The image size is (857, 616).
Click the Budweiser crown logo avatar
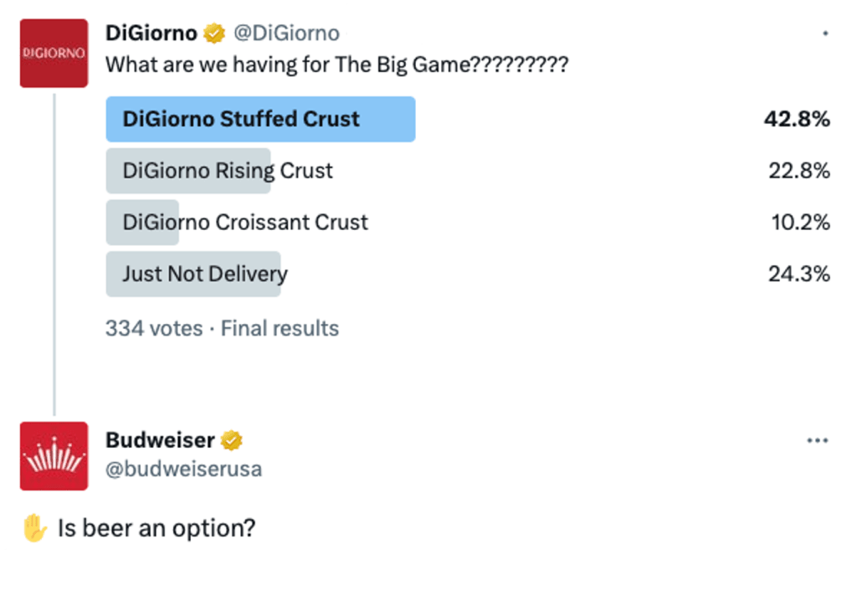click(54, 456)
